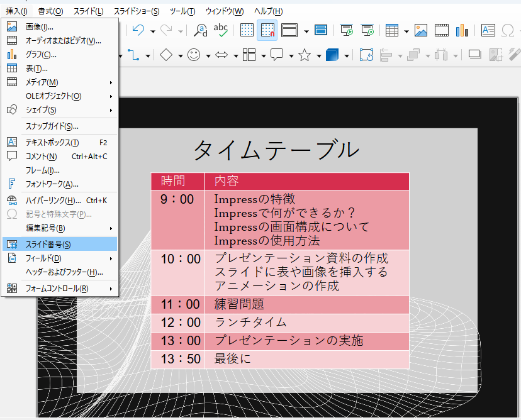Click the Align Objects icon
Image resolution: width=521 pixels, height=420 pixels.
(386, 55)
